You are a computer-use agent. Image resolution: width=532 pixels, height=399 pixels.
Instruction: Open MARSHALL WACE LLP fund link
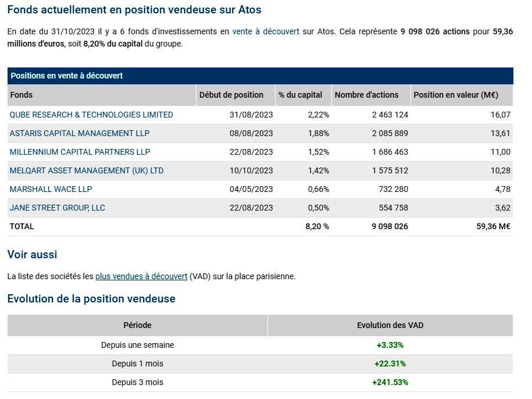[x=51, y=190]
